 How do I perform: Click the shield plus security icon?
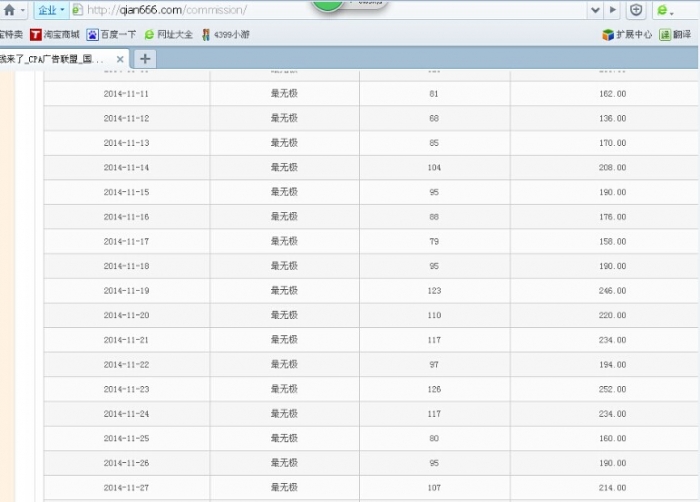click(636, 10)
